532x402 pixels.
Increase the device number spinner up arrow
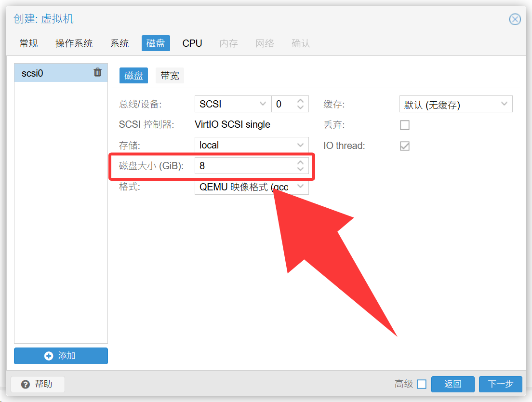point(301,101)
